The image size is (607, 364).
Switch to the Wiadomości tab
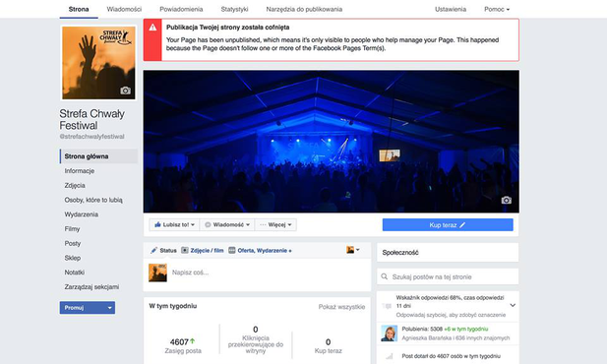pos(124,9)
